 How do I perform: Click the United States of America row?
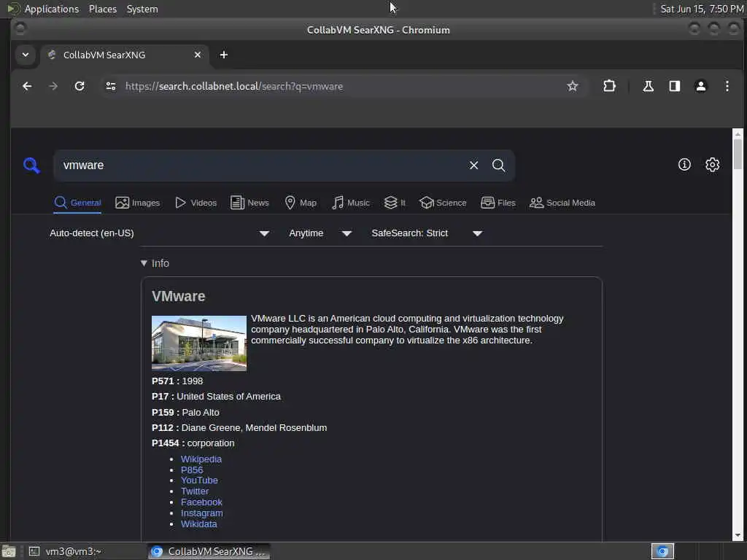click(x=216, y=397)
